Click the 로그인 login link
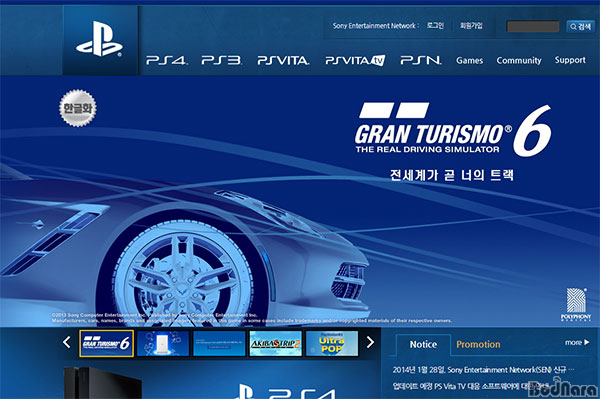Image resolution: width=600 pixels, height=399 pixels. [x=435, y=26]
